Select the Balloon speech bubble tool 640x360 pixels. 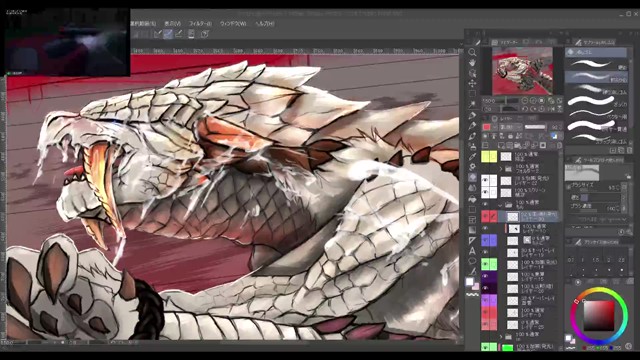click(x=472, y=261)
